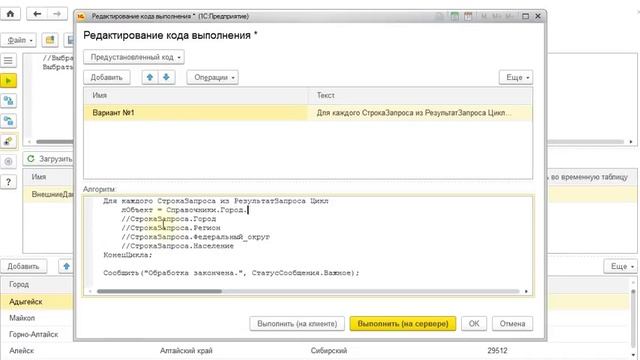This screenshot has height=360, width=640.
Task: Click the Загрузить refresh button behind dialog
Action: pos(48,159)
